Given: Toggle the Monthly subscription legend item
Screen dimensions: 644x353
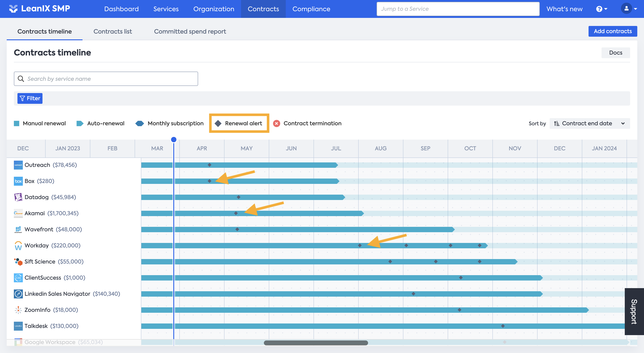Looking at the screenshot, I should point(169,123).
